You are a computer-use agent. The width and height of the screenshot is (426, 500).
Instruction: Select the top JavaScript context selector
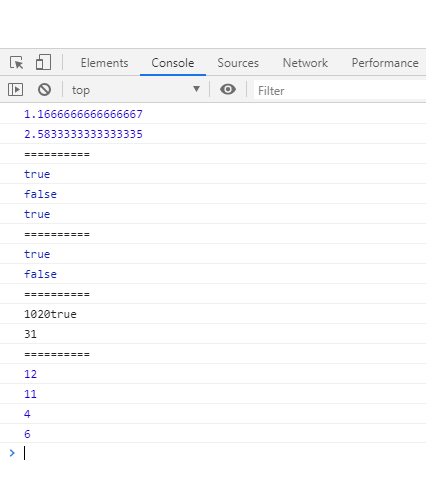[136, 90]
